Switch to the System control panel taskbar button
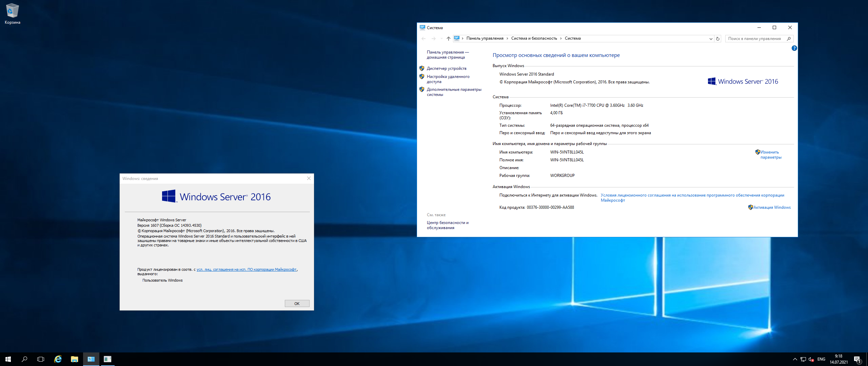 point(91,359)
